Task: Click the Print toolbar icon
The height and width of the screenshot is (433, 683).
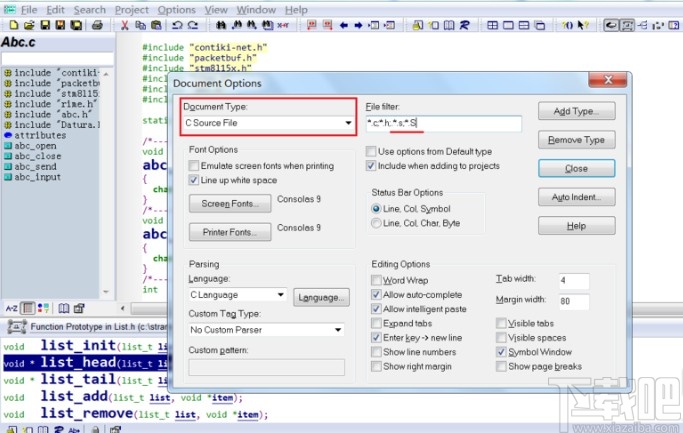Action: click(x=97, y=25)
